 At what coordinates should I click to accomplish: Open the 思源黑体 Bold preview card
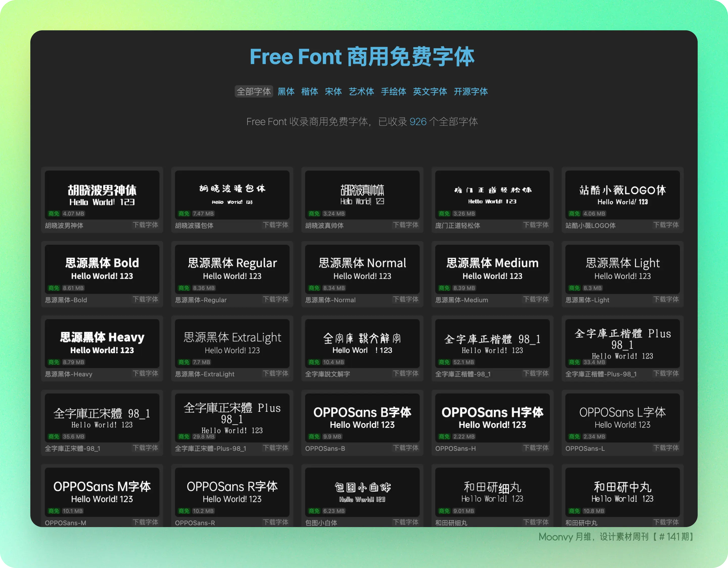(x=102, y=269)
